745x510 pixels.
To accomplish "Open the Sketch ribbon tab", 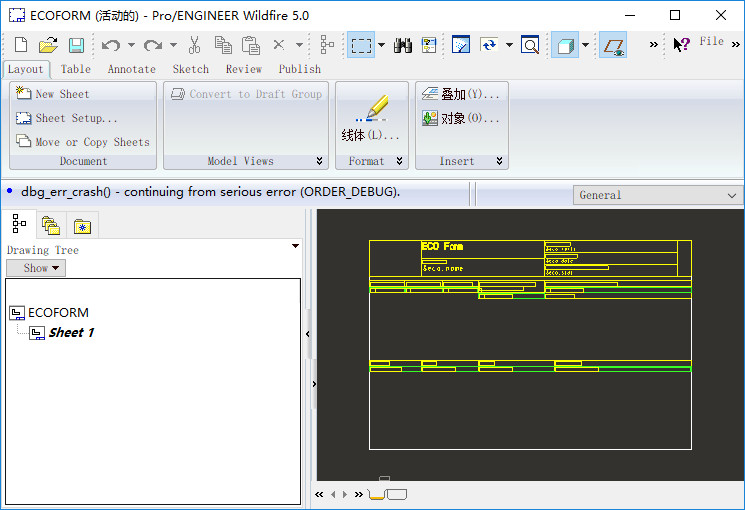I will coord(190,69).
